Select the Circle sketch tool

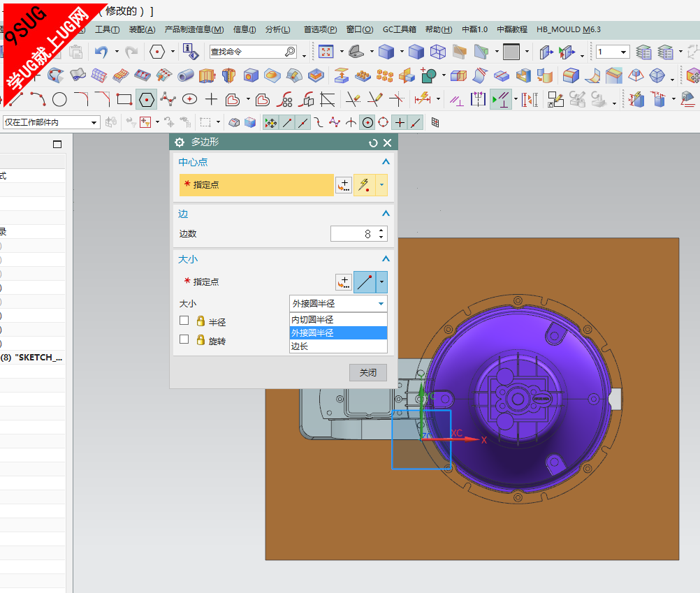coord(59,99)
